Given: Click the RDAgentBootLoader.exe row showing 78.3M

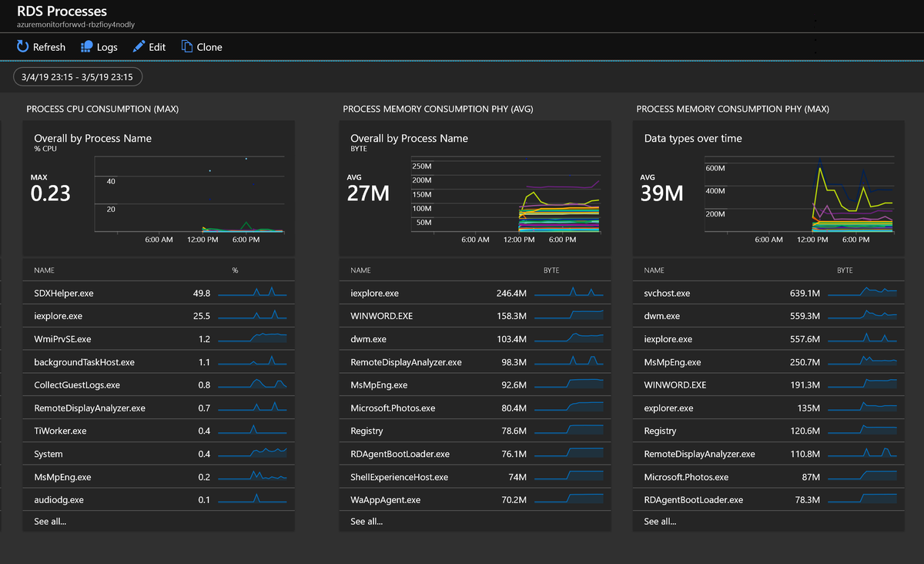Looking at the screenshot, I should 768,500.
